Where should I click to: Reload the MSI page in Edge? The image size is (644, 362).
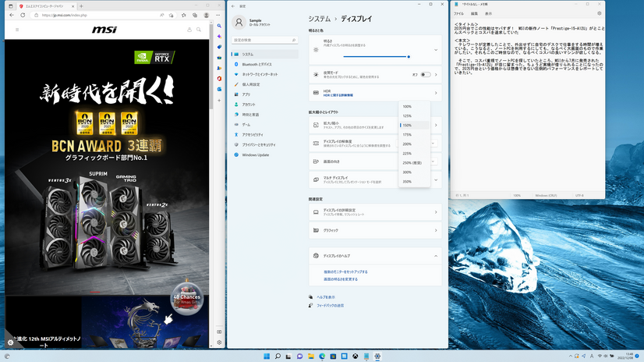point(23,15)
